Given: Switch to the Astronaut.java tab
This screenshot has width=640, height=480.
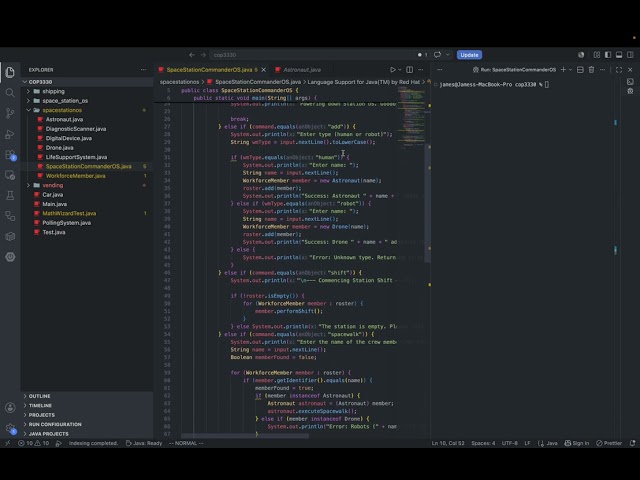Looking at the screenshot, I should click(302, 70).
